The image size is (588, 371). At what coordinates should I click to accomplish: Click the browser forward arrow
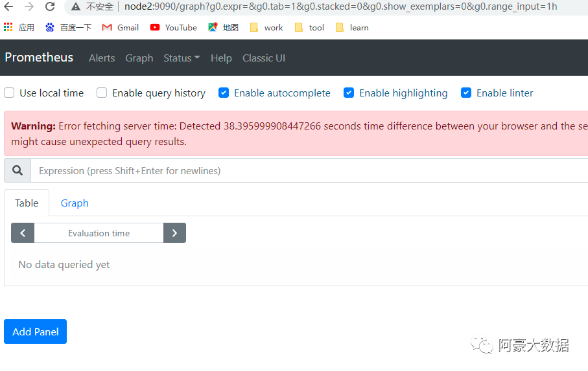point(29,6)
